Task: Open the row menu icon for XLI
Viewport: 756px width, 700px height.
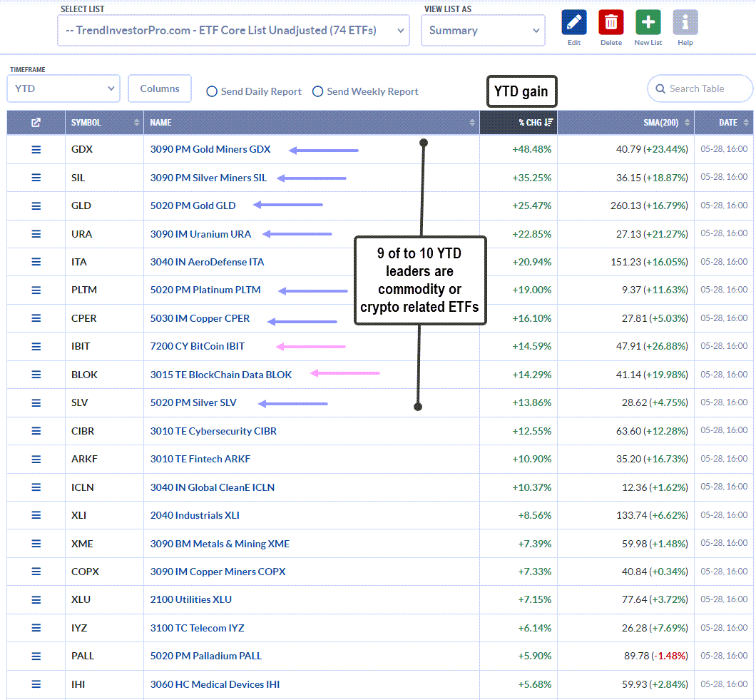Action: 36,515
